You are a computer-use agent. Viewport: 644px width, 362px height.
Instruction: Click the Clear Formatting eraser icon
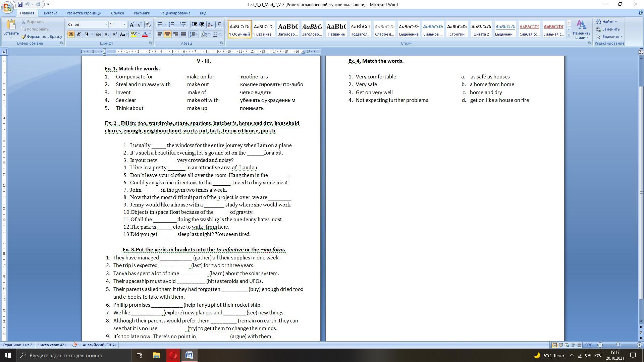148,24
